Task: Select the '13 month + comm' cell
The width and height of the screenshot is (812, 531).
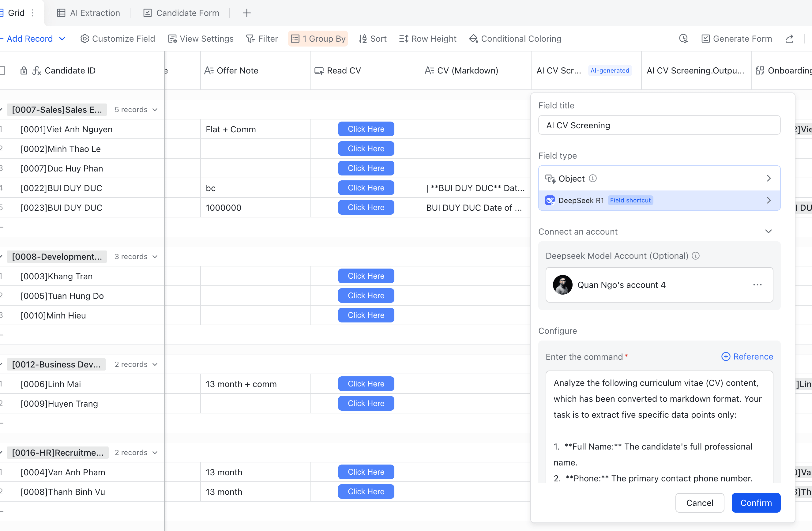Action: tap(255, 384)
